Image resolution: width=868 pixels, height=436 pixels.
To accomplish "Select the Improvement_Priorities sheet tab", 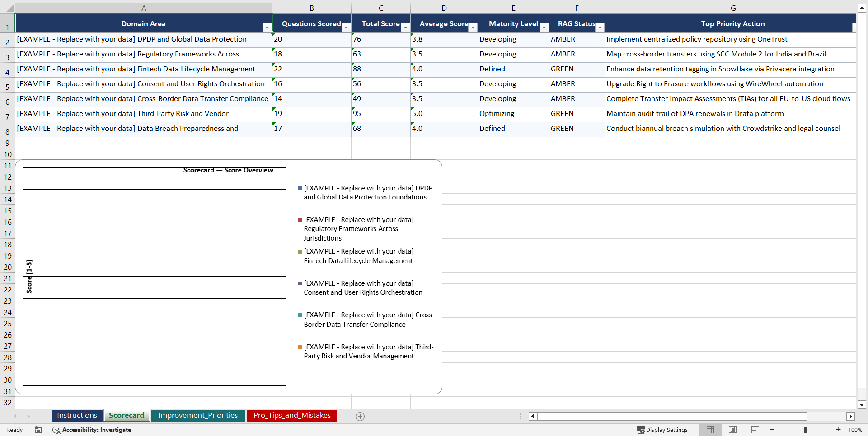I will point(198,415).
